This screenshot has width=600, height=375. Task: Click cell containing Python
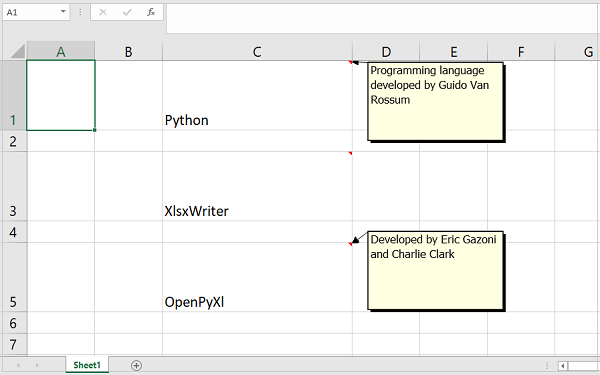257,95
